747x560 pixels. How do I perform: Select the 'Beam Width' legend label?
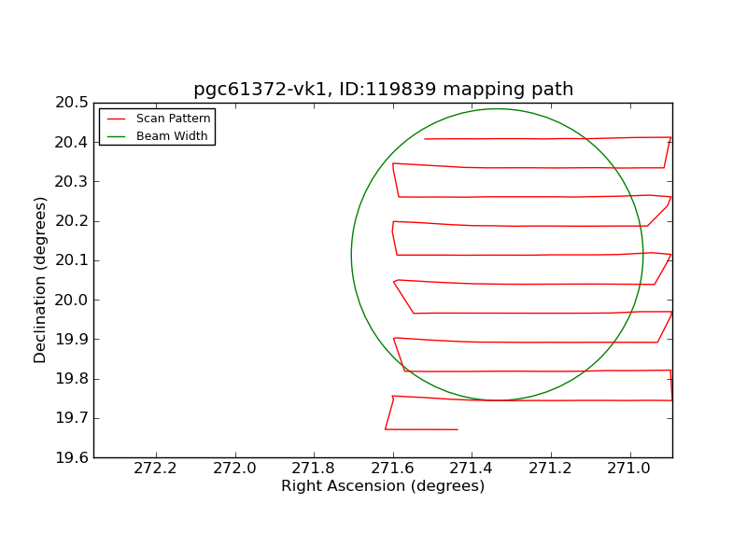point(172,135)
